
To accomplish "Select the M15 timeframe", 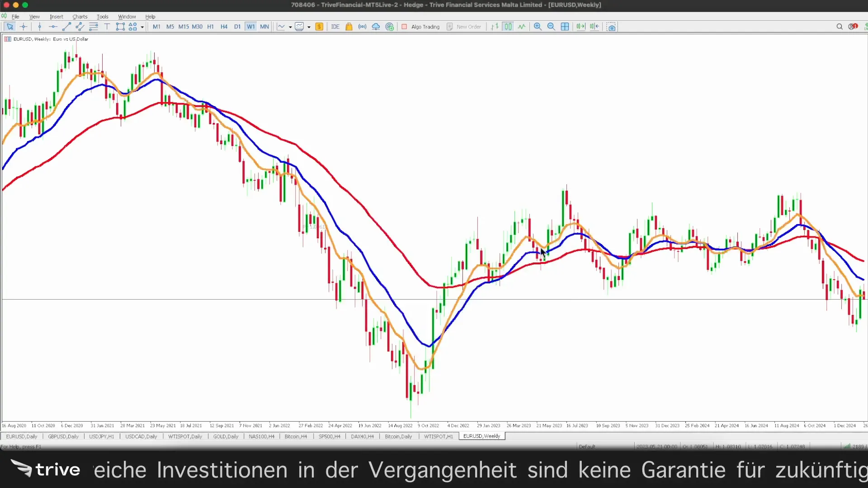I will pyautogui.click(x=184, y=27).
